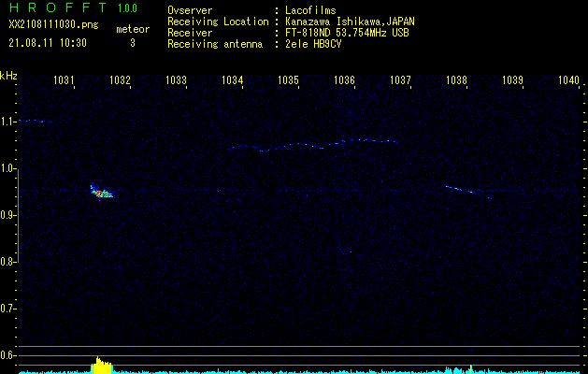Click frequency axis label 1.1
Image resolution: width=588 pixels, height=374 pixels.
click(7, 122)
